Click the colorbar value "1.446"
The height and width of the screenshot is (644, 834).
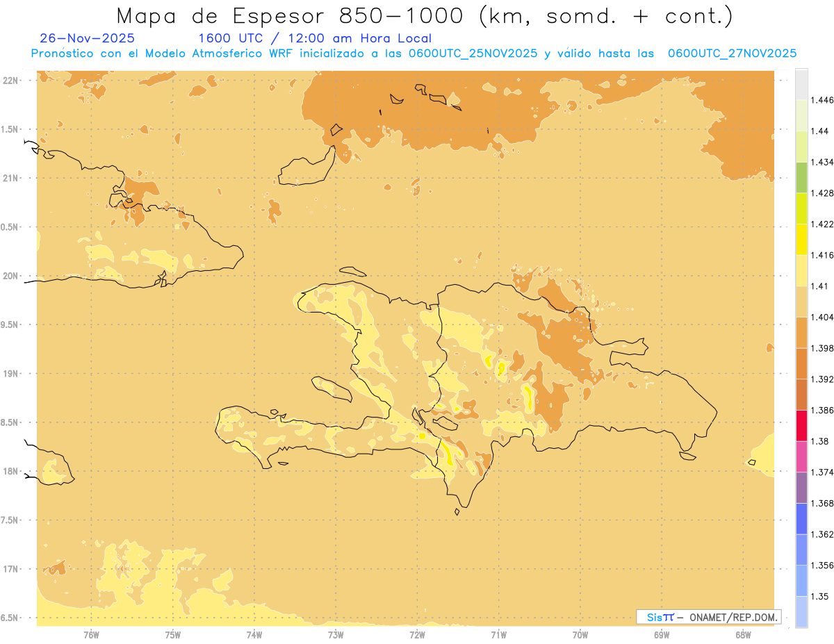[822, 100]
